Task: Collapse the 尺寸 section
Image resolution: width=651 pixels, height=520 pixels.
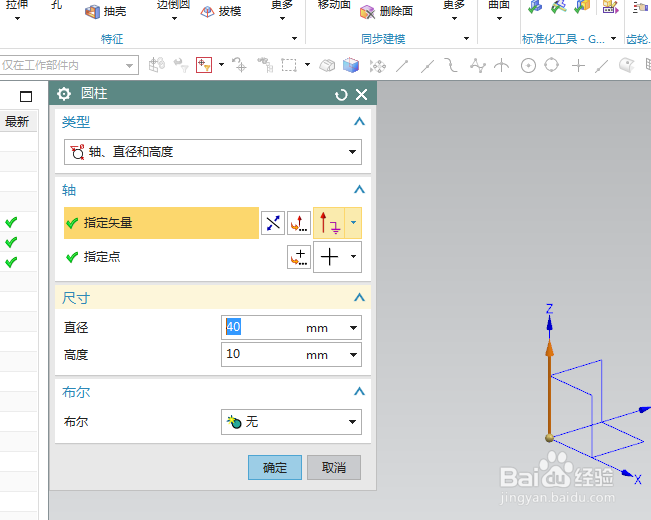Action: [359, 298]
